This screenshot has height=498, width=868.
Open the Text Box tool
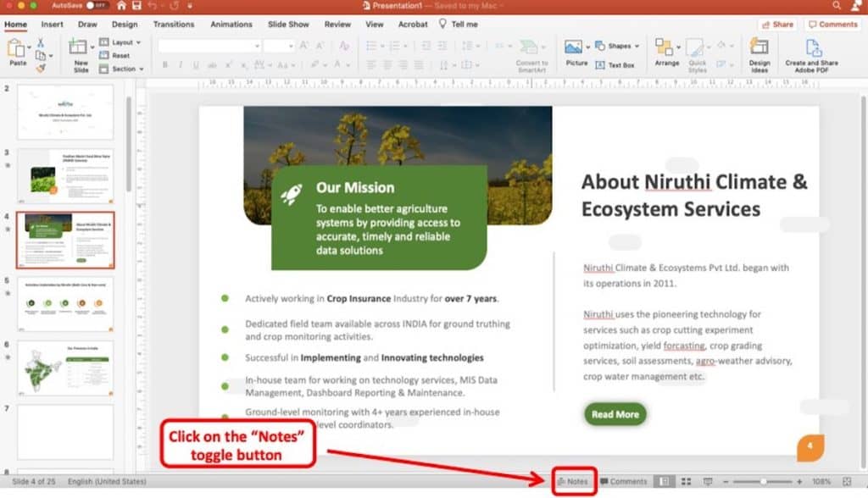click(x=619, y=63)
